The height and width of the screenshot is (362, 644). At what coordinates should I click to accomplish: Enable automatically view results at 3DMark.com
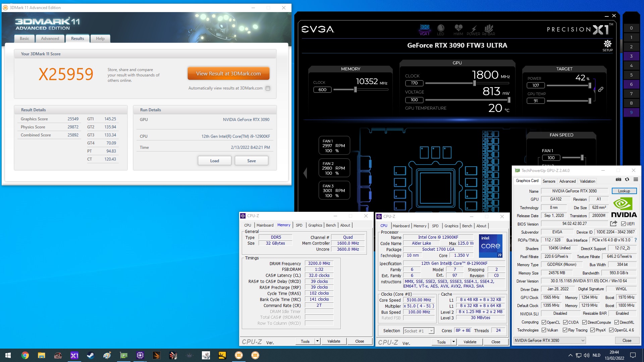click(x=268, y=88)
